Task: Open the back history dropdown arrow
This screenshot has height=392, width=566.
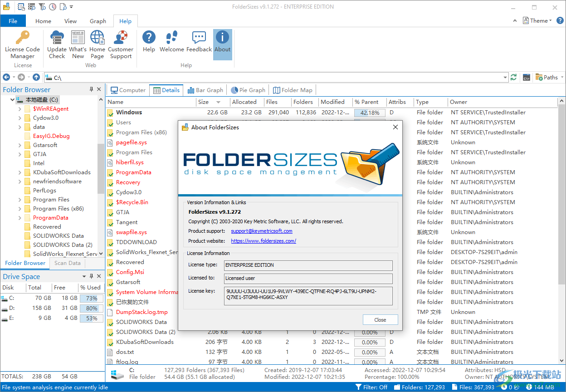Action: pos(14,78)
